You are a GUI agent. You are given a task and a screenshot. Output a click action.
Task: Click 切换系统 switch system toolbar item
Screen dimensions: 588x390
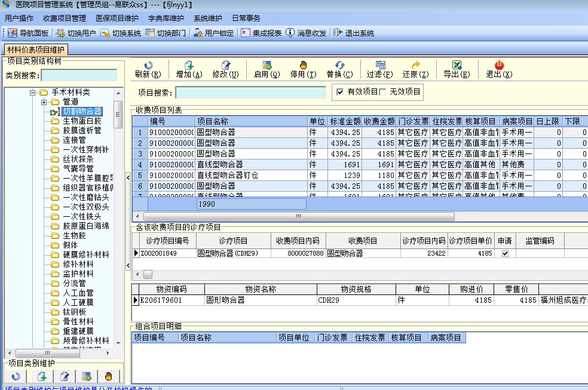click(x=121, y=33)
